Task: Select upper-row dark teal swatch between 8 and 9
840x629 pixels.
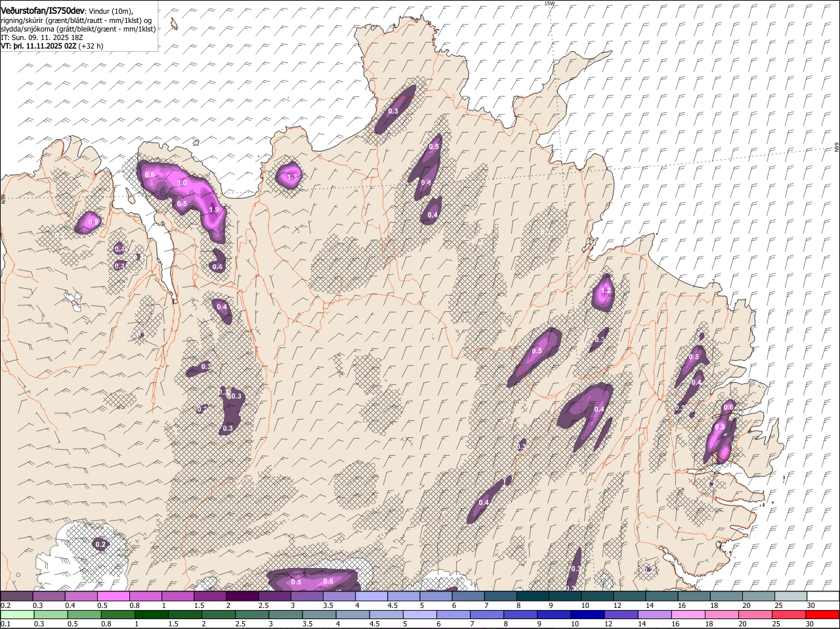Action: click(534, 596)
